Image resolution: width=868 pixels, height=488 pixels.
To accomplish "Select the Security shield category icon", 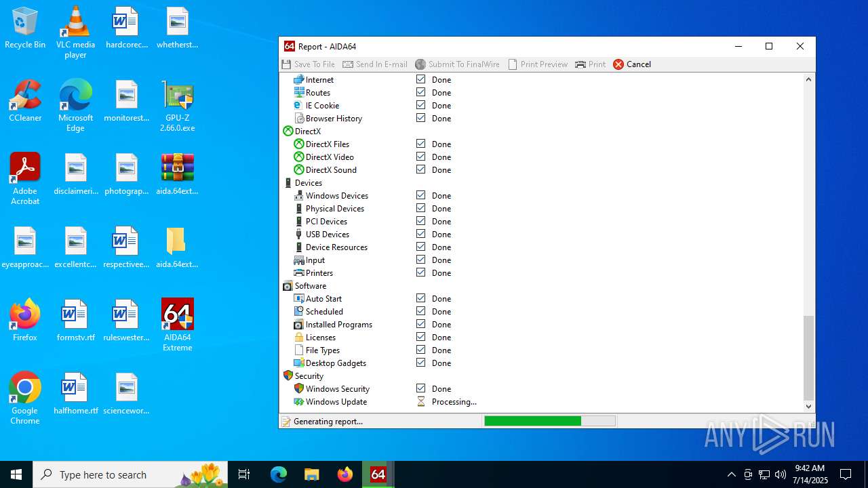I will click(x=288, y=375).
